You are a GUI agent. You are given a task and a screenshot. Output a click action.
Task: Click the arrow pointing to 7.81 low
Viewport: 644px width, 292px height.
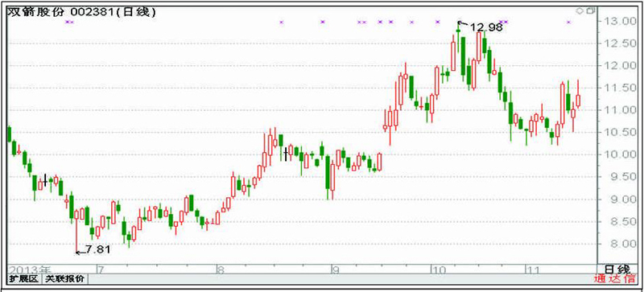pos(80,252)
